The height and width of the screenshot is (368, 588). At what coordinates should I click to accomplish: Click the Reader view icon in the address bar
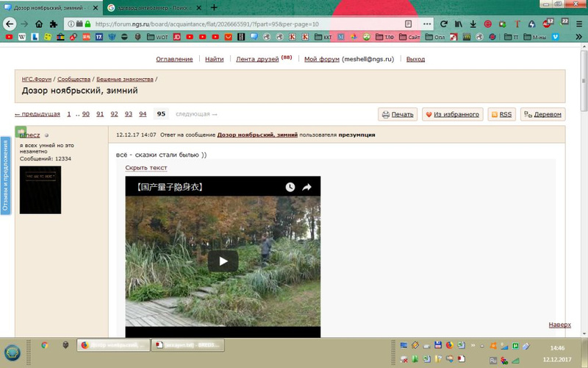coord(409,24)
